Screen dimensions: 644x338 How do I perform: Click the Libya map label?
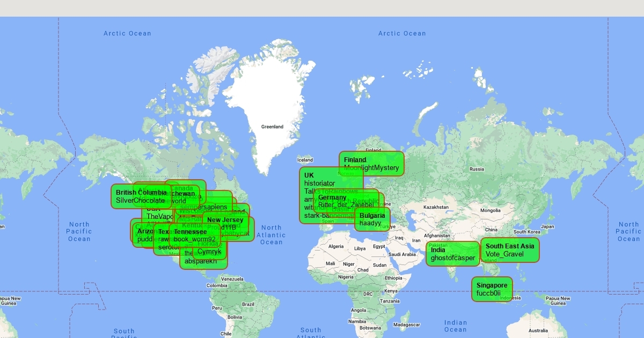[360, 248]
